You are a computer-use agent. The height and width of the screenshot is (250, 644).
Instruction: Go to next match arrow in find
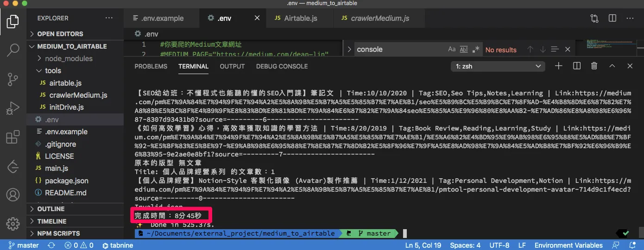[543, 49]
